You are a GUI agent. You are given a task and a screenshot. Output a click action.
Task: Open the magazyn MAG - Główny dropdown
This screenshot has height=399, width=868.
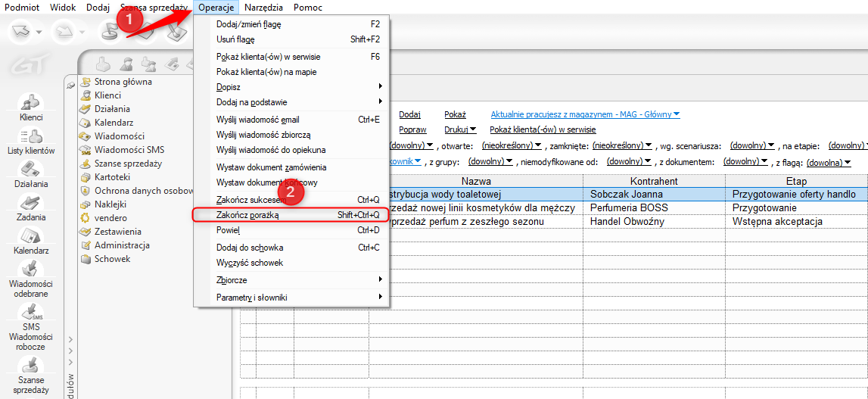(x=585, y=114)
